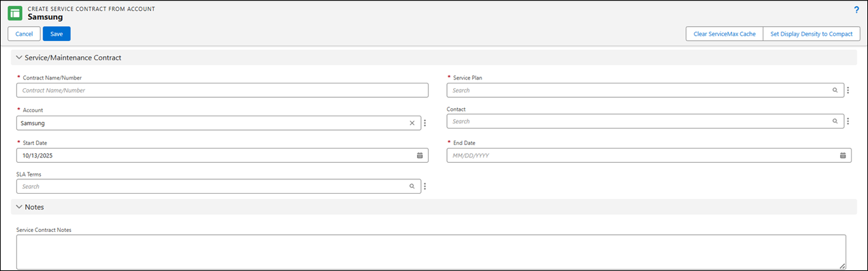This screenshot has width=868, height=271.
Task: Click the Notes textarea corner grip
Action: 842,266
